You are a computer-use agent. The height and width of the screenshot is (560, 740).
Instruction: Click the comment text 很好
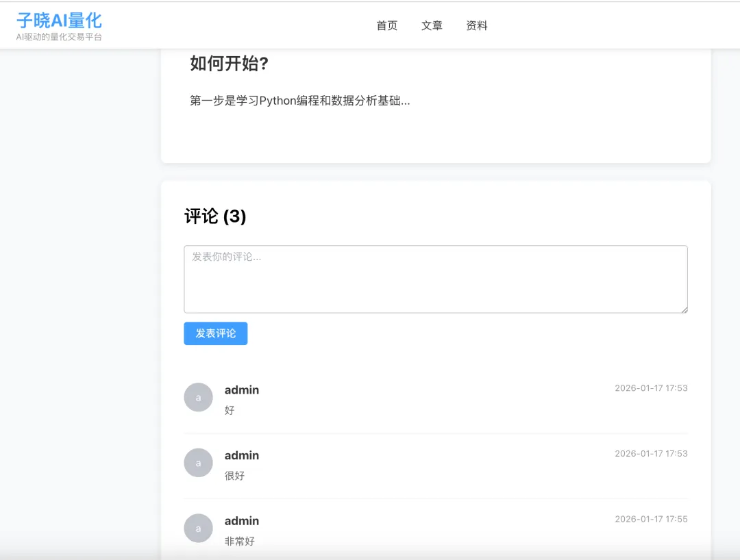[x=234, y=476]
